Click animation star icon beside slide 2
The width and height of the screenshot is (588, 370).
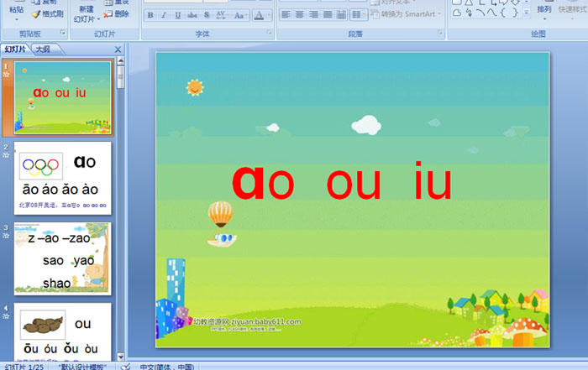point(6,155)
